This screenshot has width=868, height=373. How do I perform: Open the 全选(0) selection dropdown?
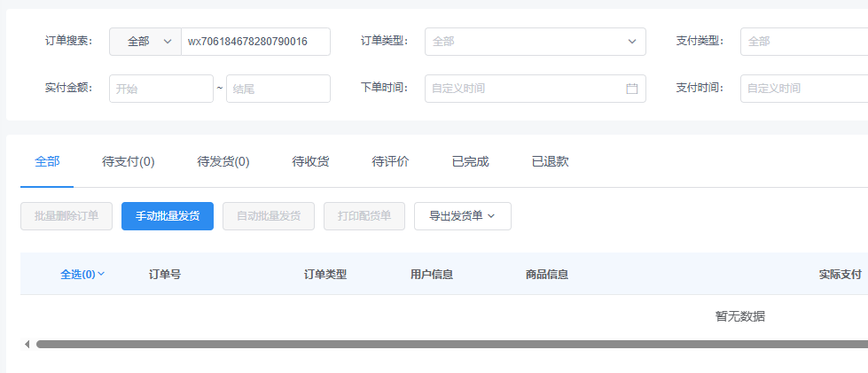[x=82, y=274]
